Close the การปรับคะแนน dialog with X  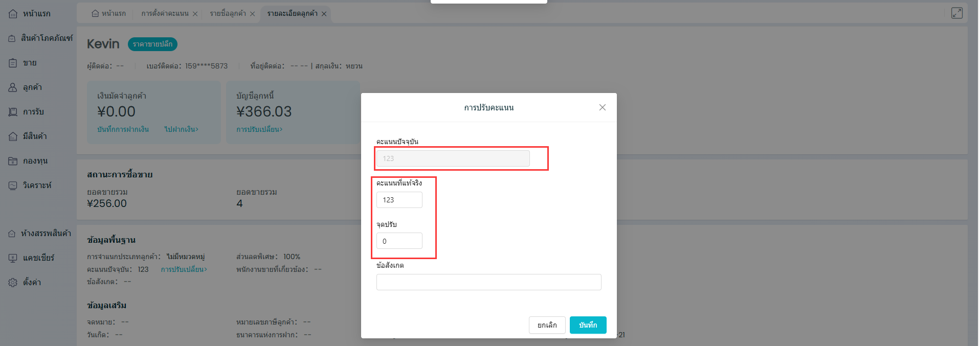coord(602,107)
